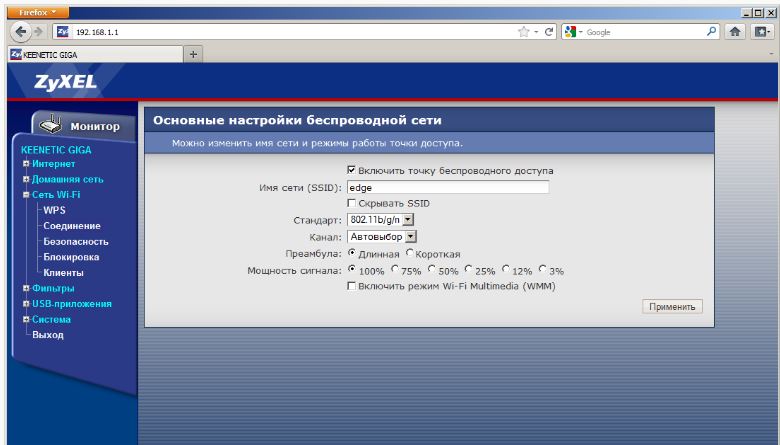Viewport: 780px width, 445px height.
Task: Go to the browser home page icon
Action: click(x=735, y=32)
